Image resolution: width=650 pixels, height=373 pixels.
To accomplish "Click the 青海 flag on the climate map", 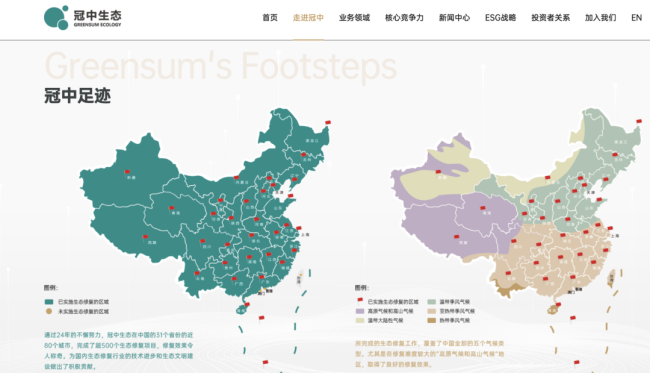I will click(x=483, y=208).
